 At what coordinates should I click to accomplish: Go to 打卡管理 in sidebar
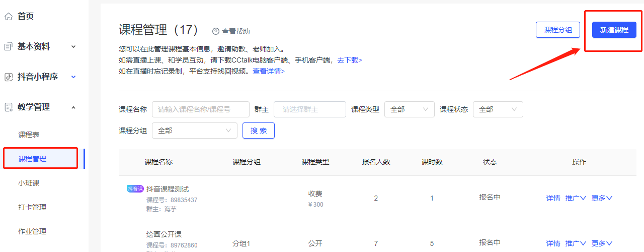pos(32,207)
